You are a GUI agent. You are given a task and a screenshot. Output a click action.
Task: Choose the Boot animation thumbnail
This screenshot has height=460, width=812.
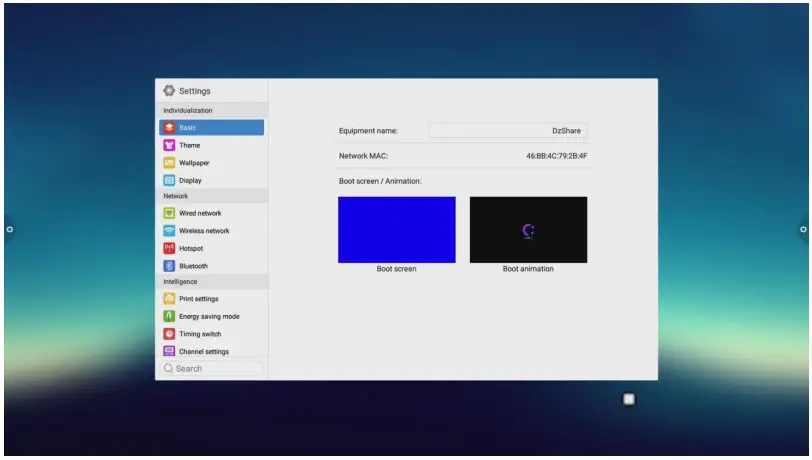pyautogui.click(x=528, y=230)
